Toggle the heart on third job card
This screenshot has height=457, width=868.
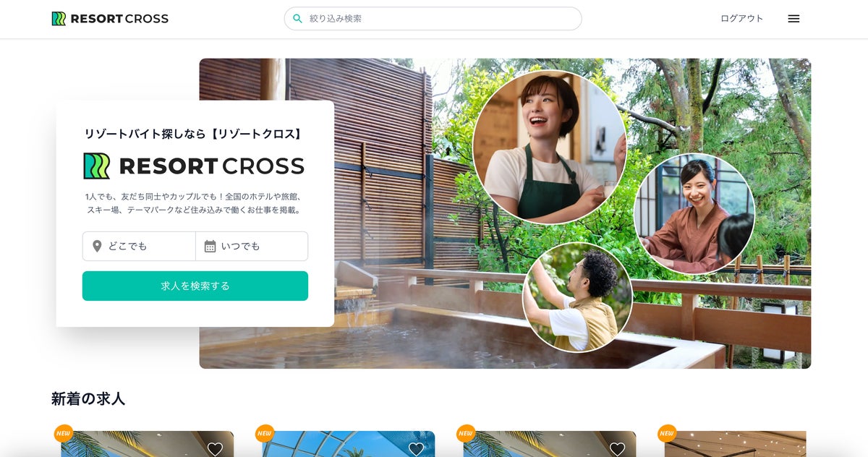tap(617, 449)
